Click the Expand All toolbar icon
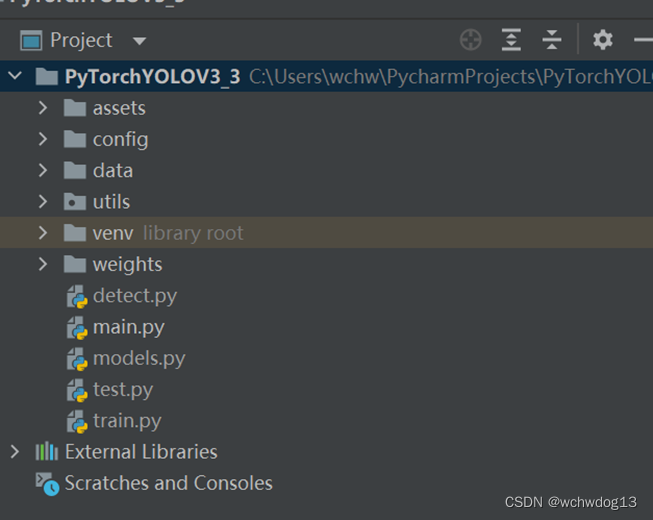 [x=511, y=40]
